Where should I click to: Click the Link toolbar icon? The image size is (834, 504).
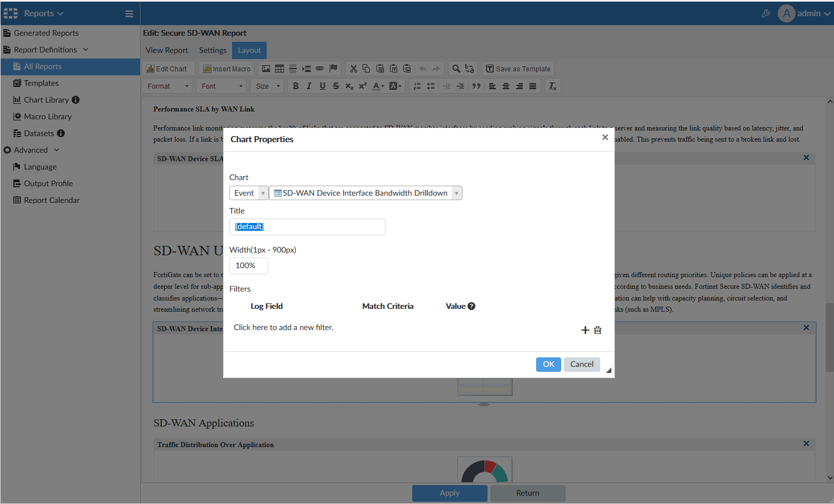[x=320, y=69]
